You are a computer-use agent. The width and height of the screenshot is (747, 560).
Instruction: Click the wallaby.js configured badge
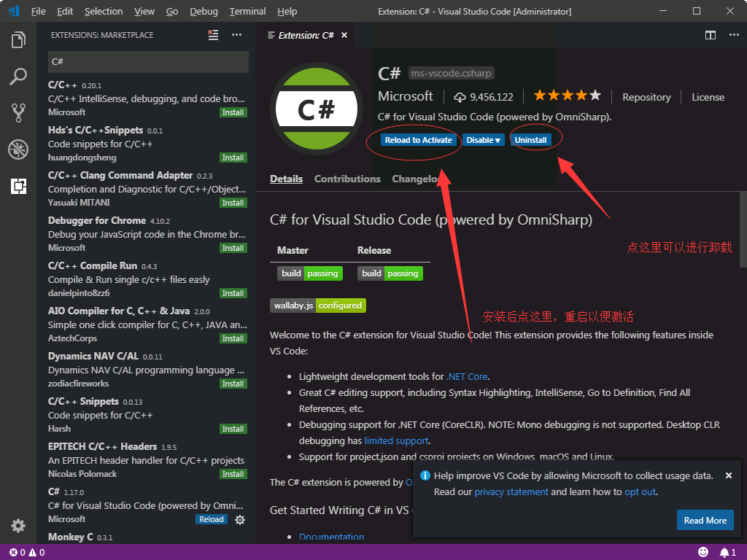(318, 306)
